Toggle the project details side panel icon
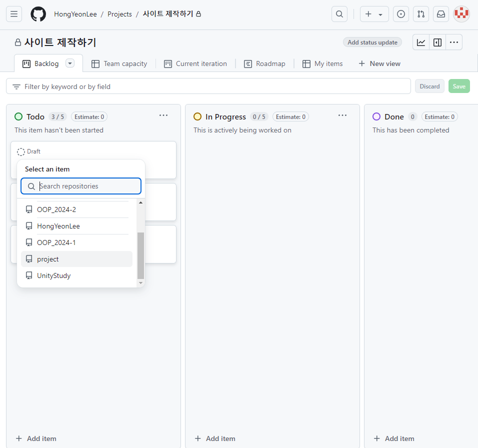Image resolution: width=478 pixels, height=448 pixels. pyautogui.click(x=437, y=42)
